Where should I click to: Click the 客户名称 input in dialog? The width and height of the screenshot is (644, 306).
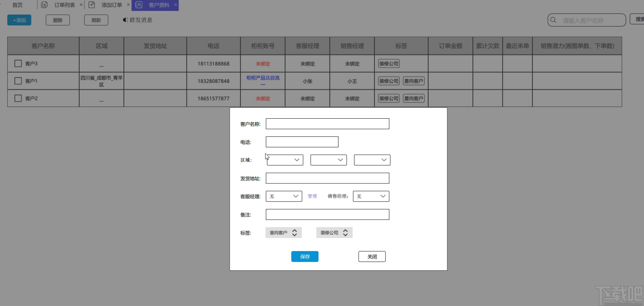coord(327,124)
